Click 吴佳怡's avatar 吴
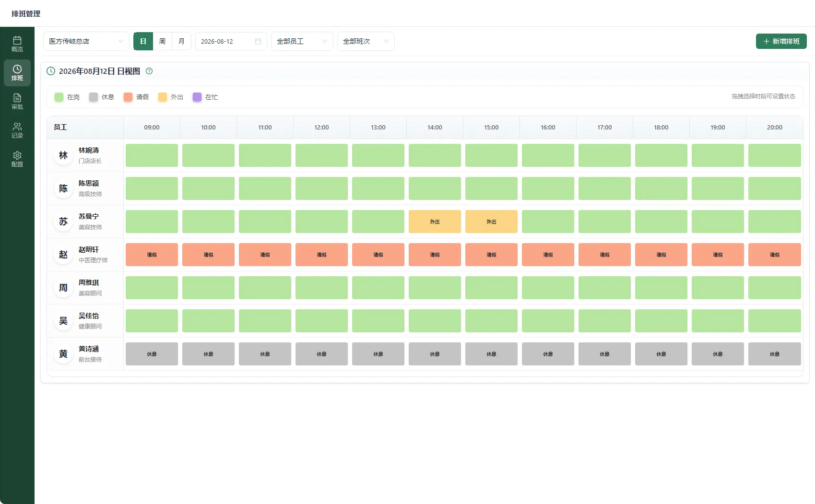The image size is (815, 504). tap(63, 321)
